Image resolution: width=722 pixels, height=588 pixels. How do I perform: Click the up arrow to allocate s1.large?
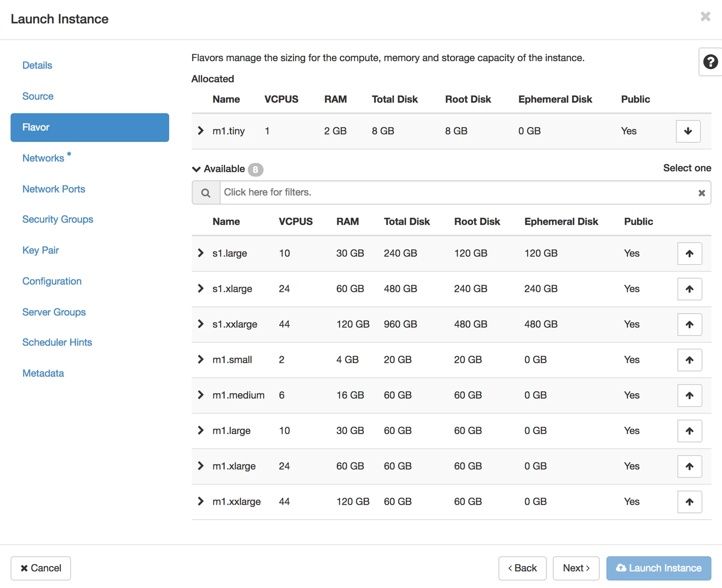pos(689,254)
